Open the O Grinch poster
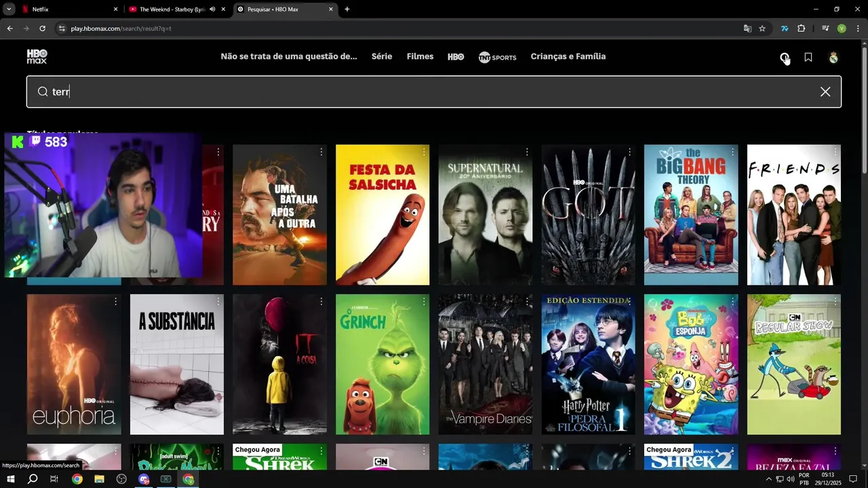The height and width of the screenshot is (488, 868). point(382,364)
